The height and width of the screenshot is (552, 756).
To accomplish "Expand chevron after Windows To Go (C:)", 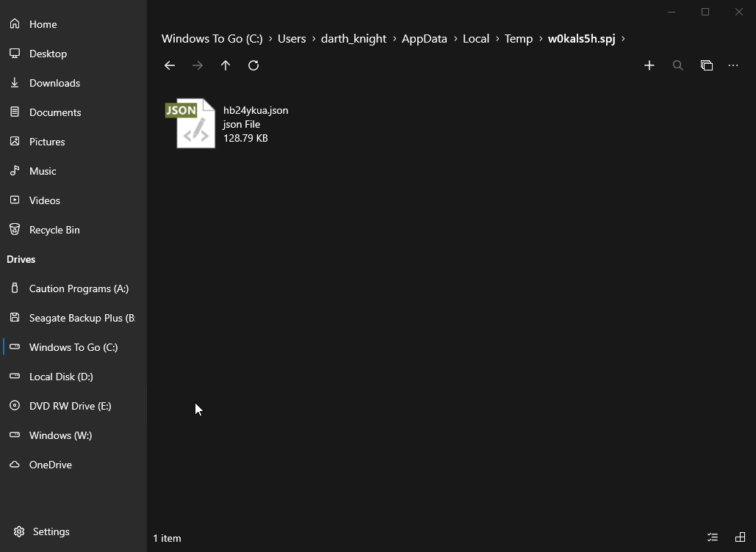I will [x=270, y=38].
